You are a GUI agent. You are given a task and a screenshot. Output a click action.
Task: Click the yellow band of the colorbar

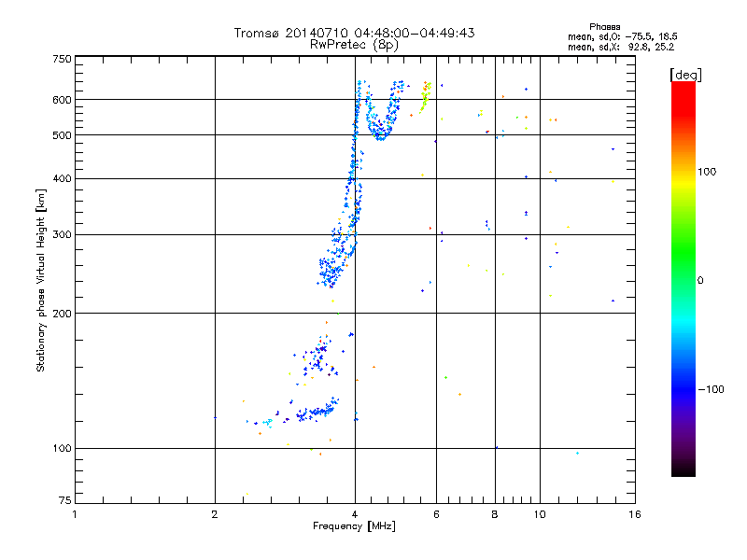tap(684, 183)
